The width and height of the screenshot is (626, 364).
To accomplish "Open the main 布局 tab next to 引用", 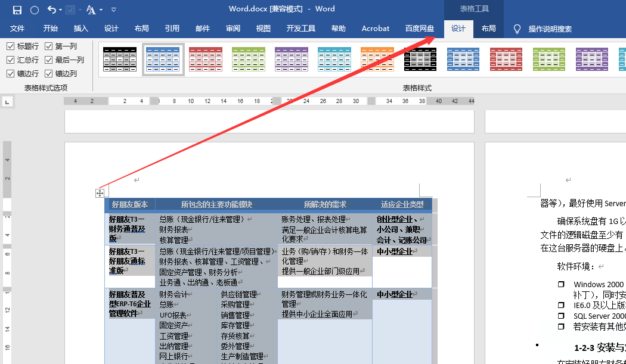I will pos(142,29).
